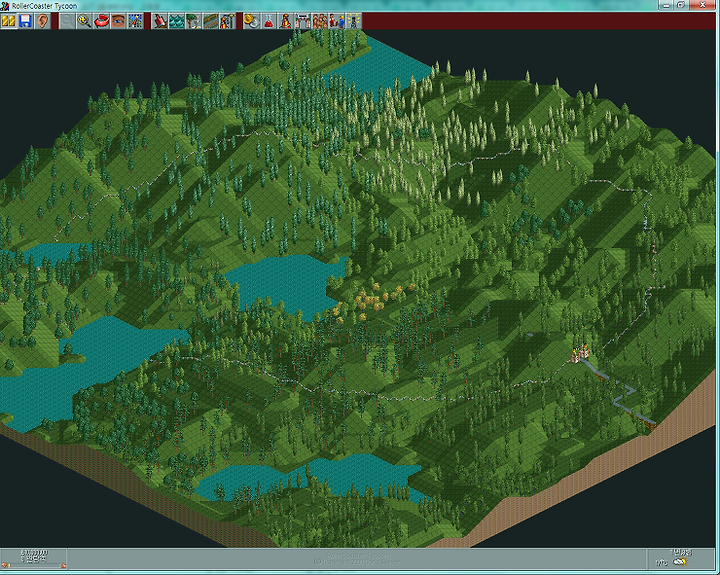Close the RollerCoaster Tycoon window
Image resolution: width=720 pixels, height=575 pixels.
coord(703,5)
